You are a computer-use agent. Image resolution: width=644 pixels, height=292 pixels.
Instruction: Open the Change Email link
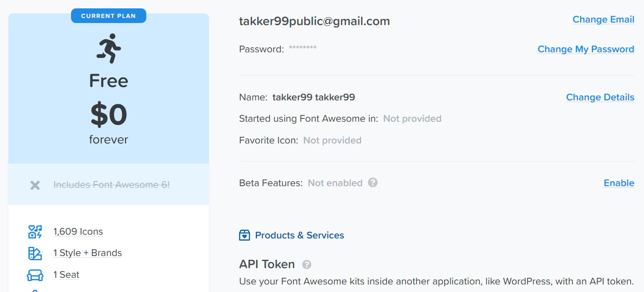click(x=603, y=20)
